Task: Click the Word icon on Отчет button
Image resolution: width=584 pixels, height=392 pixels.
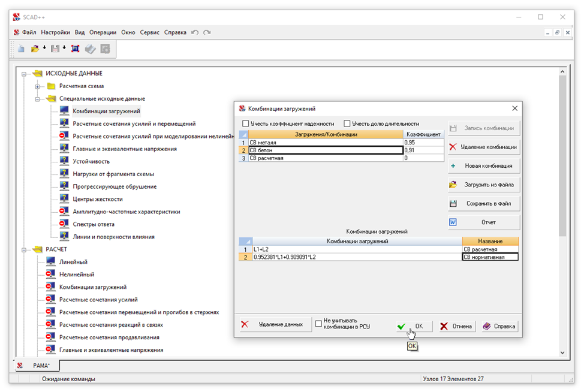Action: (x=453, y=222)
